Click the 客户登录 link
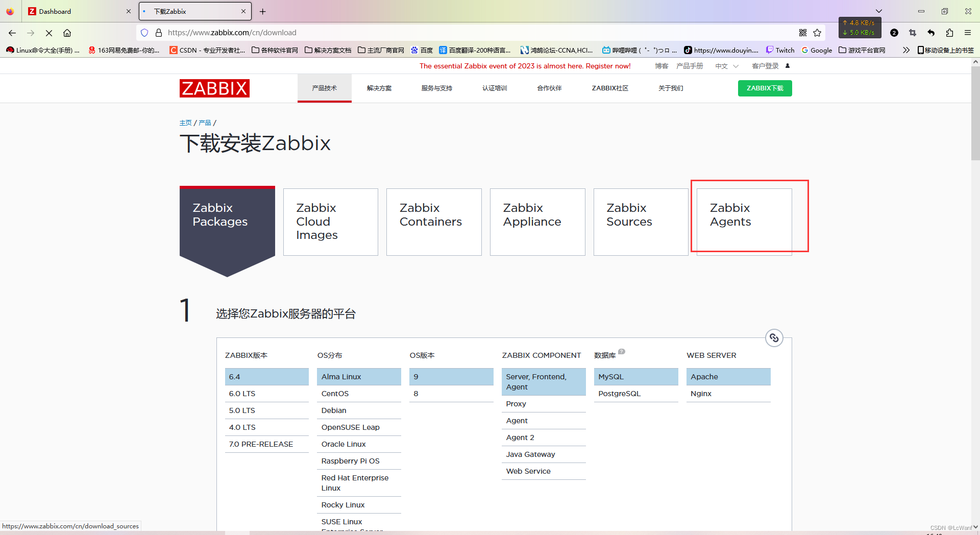The height and width of the screenshot is (535, 980). (x=765, y=66)
